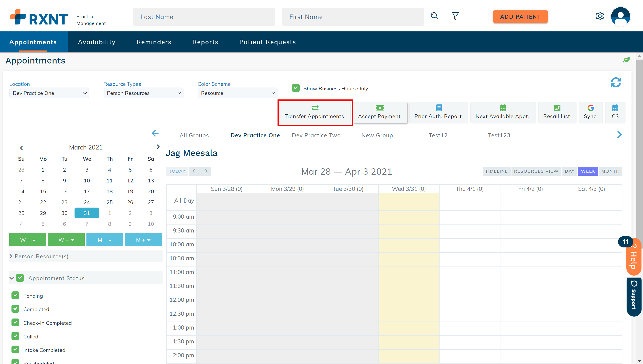Open Transfer Appointments
The image size is (643, 364).
click(x=315, y=112)
